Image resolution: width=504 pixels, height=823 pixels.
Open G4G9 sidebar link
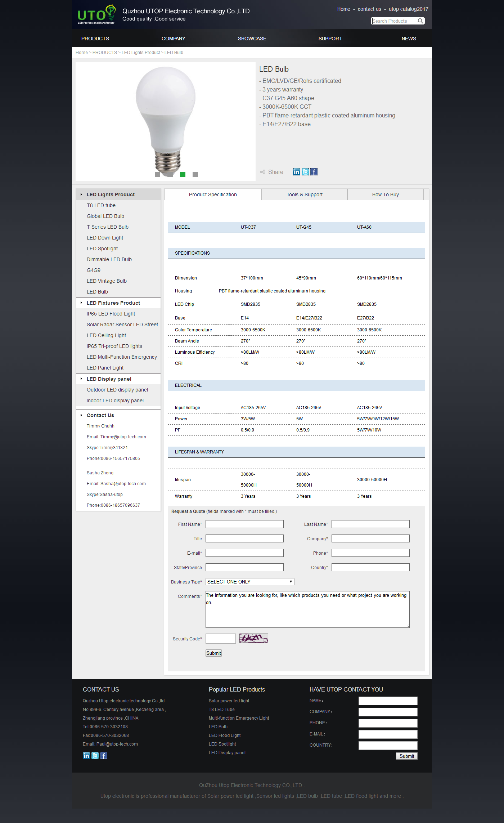94,270
